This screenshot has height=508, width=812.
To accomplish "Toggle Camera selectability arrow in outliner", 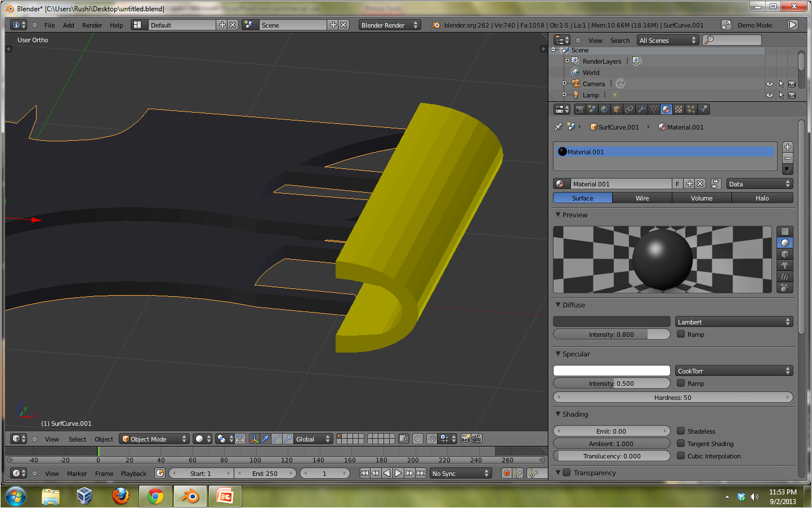I will (781, 84).
